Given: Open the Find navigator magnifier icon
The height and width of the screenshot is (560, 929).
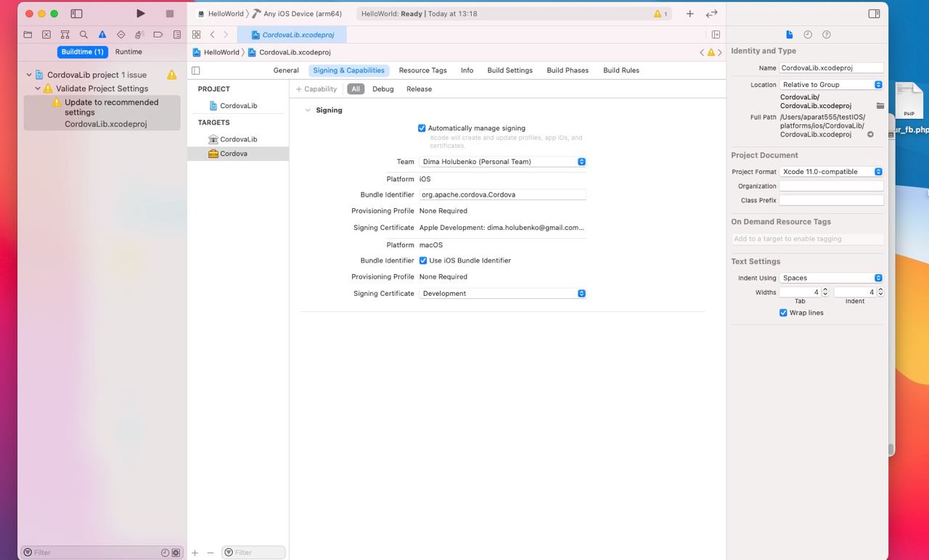Looking at the screenshot, I should (83, 34).
